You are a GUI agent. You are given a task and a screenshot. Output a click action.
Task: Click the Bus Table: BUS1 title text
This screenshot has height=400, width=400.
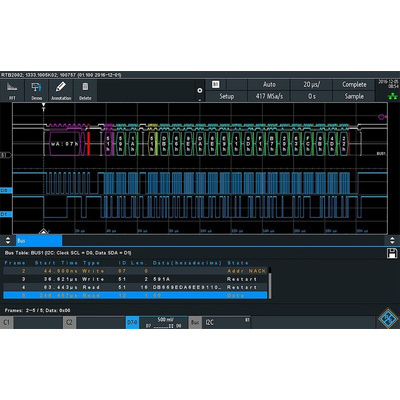(x=68, y=253)
